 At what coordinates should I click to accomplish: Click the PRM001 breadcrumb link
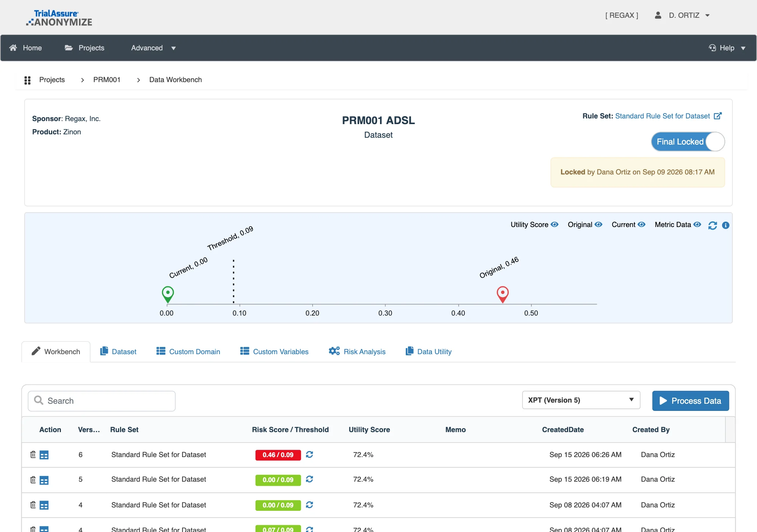(x=107, y=80)
